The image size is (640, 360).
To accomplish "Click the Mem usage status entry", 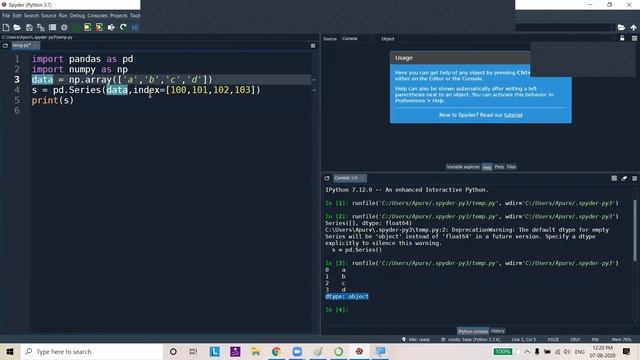I will pos(621,340).
